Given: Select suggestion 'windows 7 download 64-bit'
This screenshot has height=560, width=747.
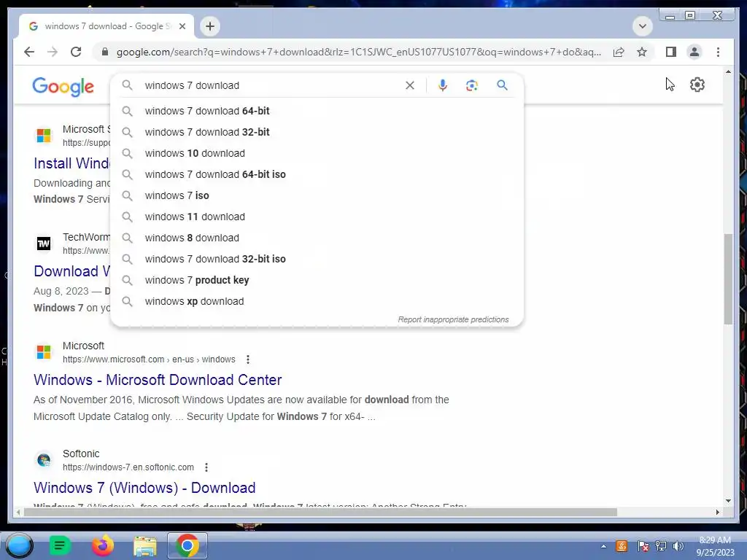Looking at the screenshot, I should point(317,111).
